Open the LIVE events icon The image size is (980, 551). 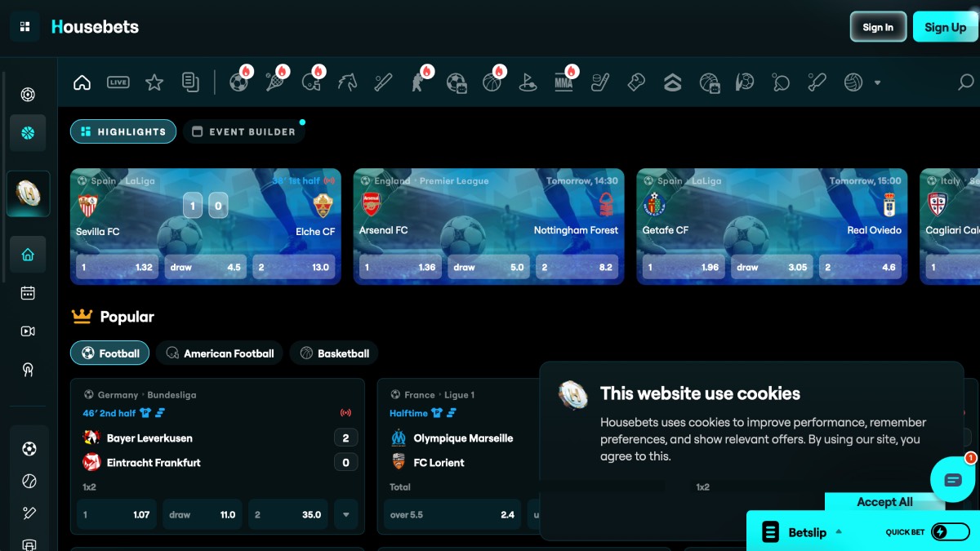[118, 82]
